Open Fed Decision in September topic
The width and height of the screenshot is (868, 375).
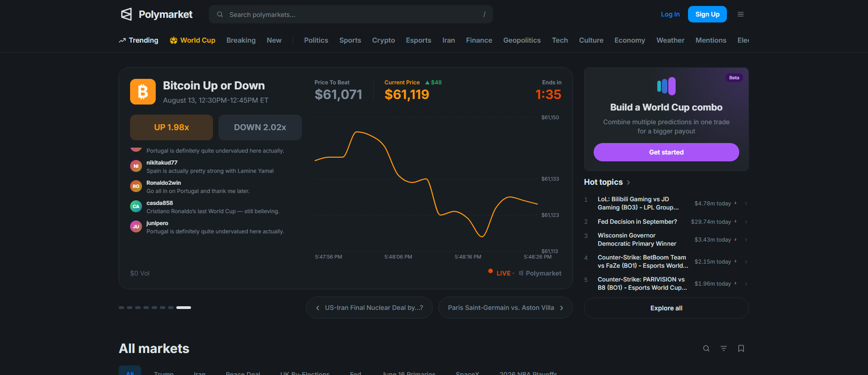click(x=637, y=222)
